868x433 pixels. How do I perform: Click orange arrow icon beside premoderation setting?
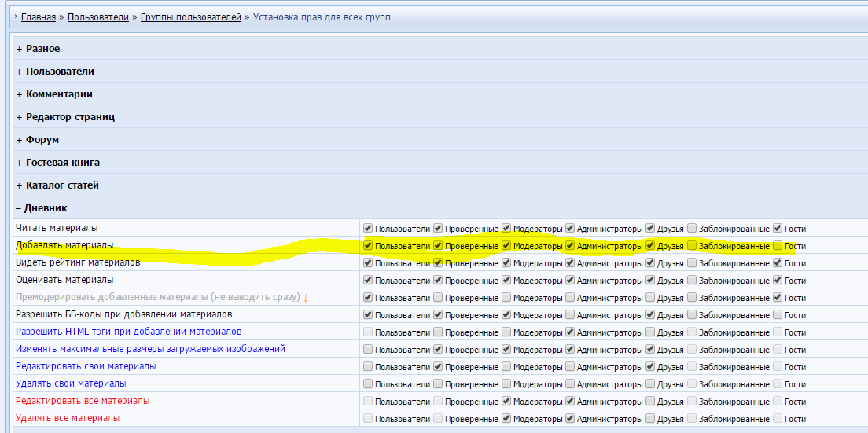306,298
